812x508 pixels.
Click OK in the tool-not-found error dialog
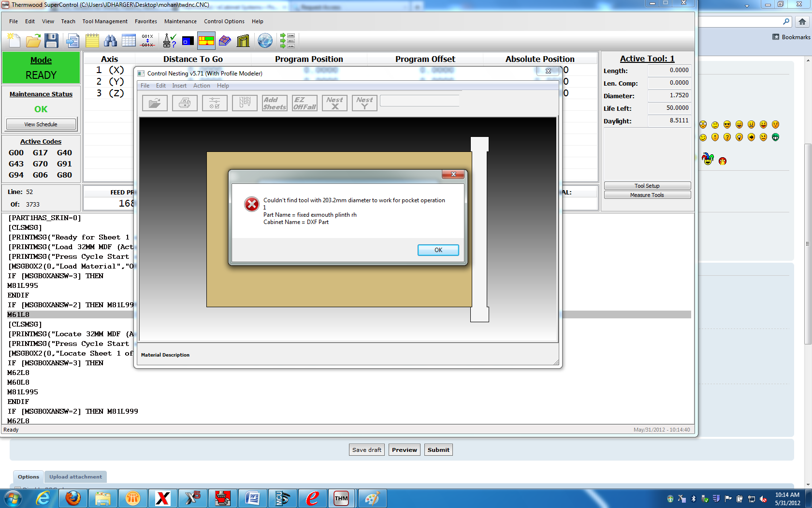click(x=438, y=250)
